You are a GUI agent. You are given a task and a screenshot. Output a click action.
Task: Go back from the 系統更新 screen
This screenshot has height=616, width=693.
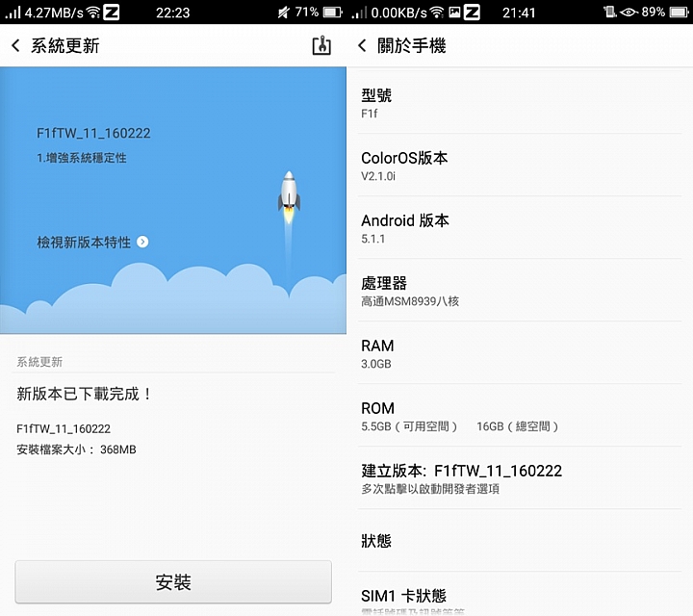pos(15,45)
